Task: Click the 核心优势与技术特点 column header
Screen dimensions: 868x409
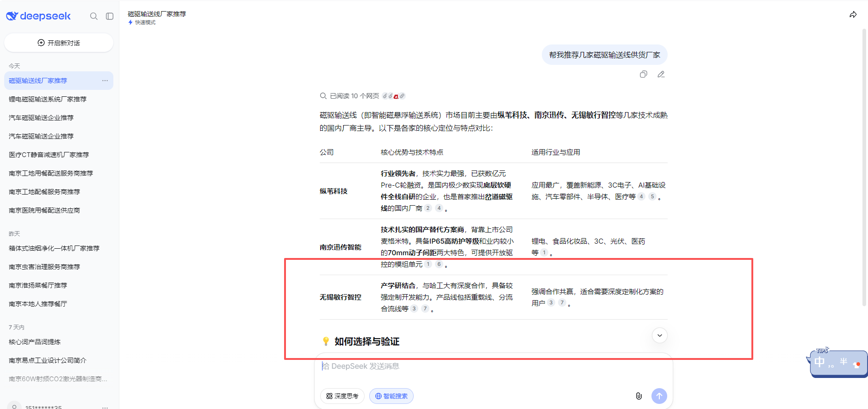Action: coord(412,152)
